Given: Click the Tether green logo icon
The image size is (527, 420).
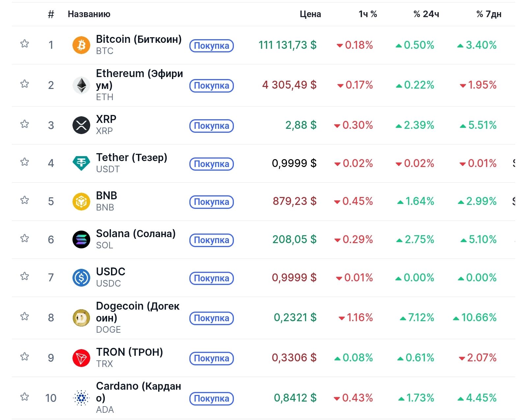Looking at the screenshot, I should [x=81, y=163].
